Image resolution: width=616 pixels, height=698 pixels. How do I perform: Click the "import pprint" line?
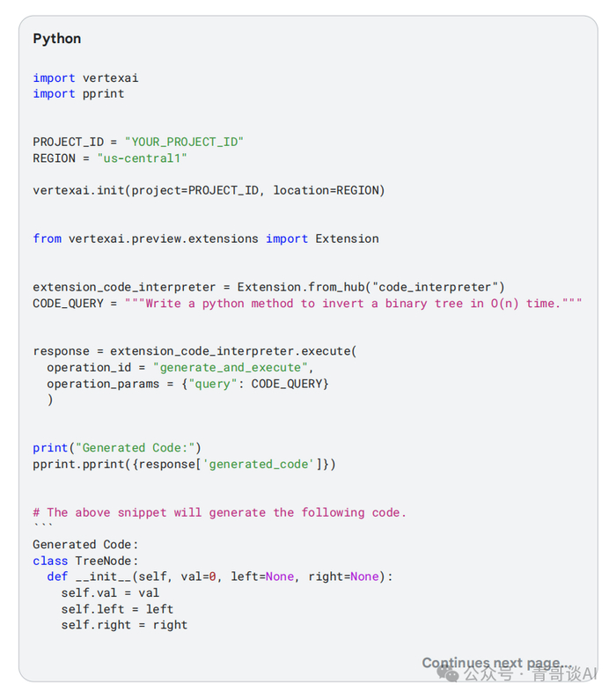78,93
